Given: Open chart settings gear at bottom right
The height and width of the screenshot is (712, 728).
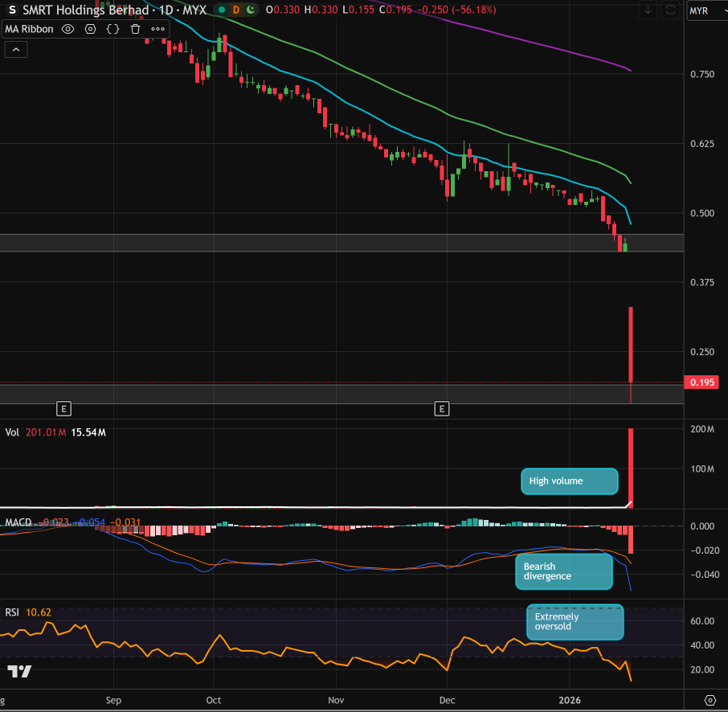Looking at the screenshot, I should [710, 700].
